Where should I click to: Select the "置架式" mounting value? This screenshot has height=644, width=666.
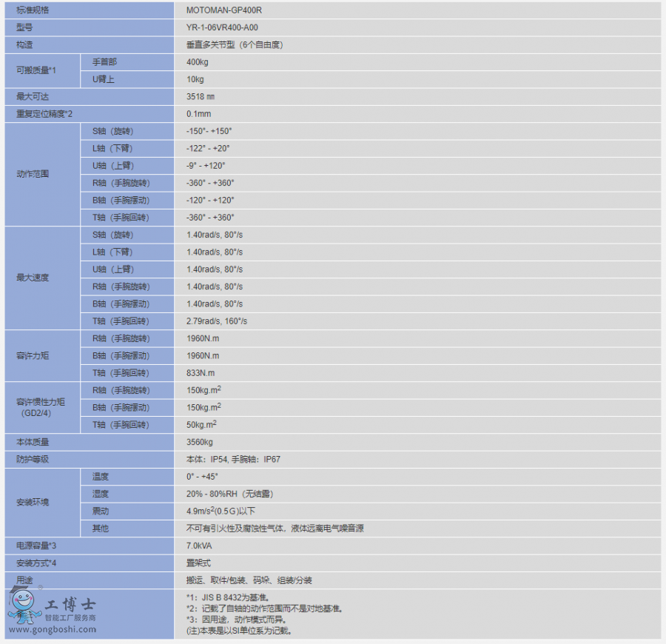(x=198, y=563)
